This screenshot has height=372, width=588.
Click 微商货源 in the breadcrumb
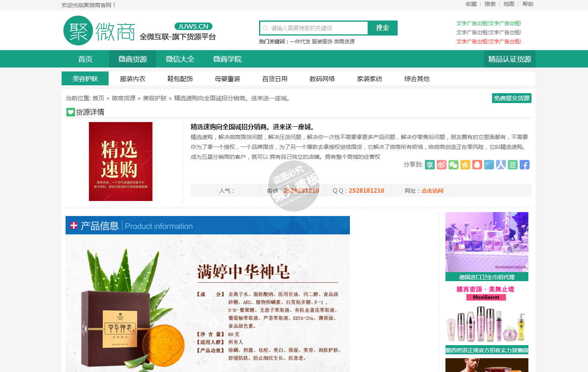point(124,98)
